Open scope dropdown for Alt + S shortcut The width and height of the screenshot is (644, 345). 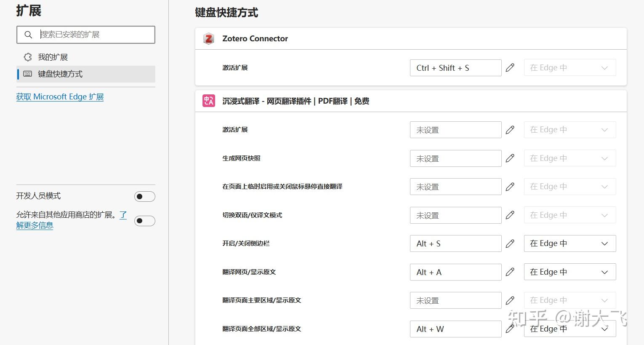coord(569,243)
